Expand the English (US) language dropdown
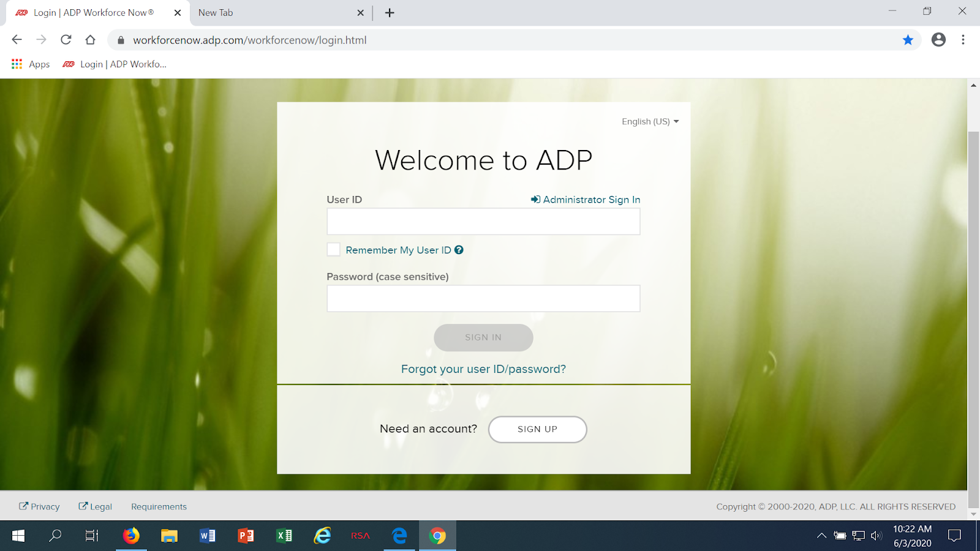The image size is (980, 551). click(x=650, y=122)
